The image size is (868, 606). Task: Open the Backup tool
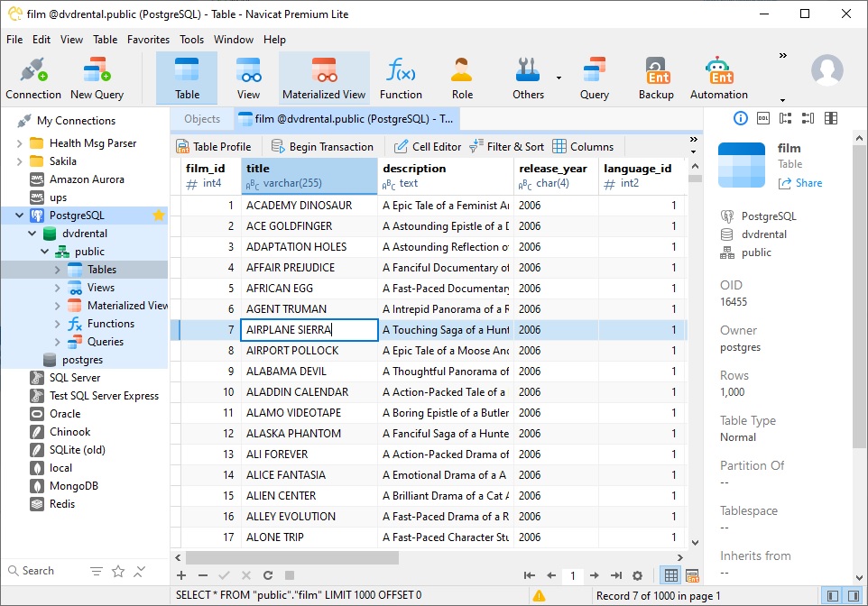coord(656,78)
